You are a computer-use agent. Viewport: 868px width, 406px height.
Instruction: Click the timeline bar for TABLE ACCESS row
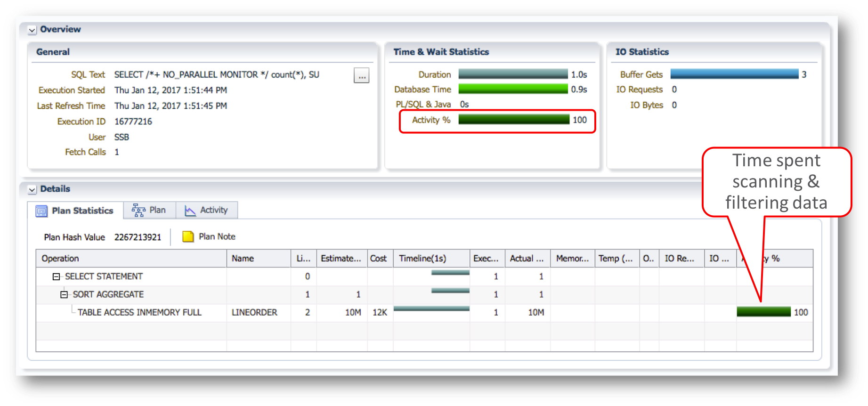tap(431, 309)
